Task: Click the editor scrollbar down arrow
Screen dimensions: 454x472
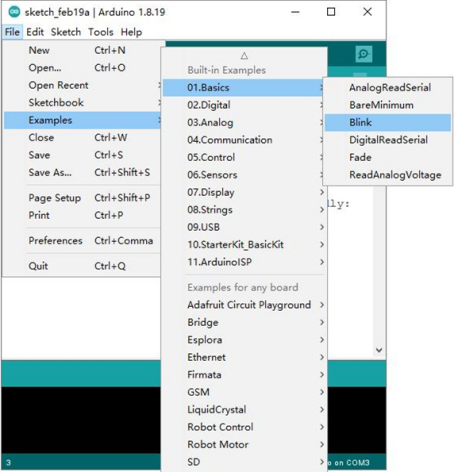Action: [379, 350]
